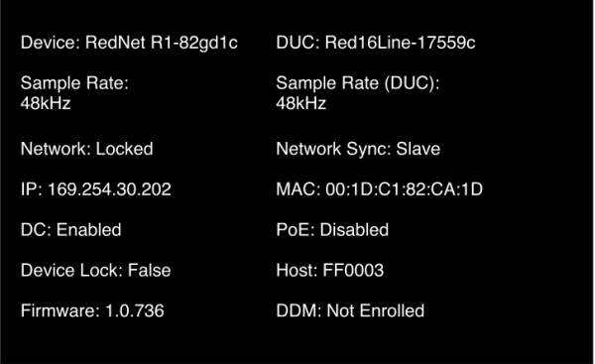
Task: Click the Firmware 1.0.736 version text
Action: (92, 310)
